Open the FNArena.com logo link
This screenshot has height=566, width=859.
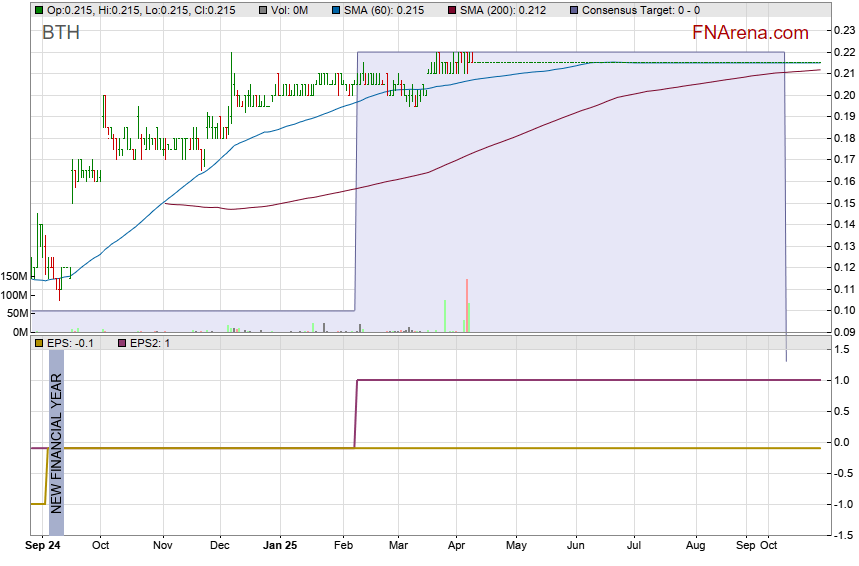[x=750, y=33]
